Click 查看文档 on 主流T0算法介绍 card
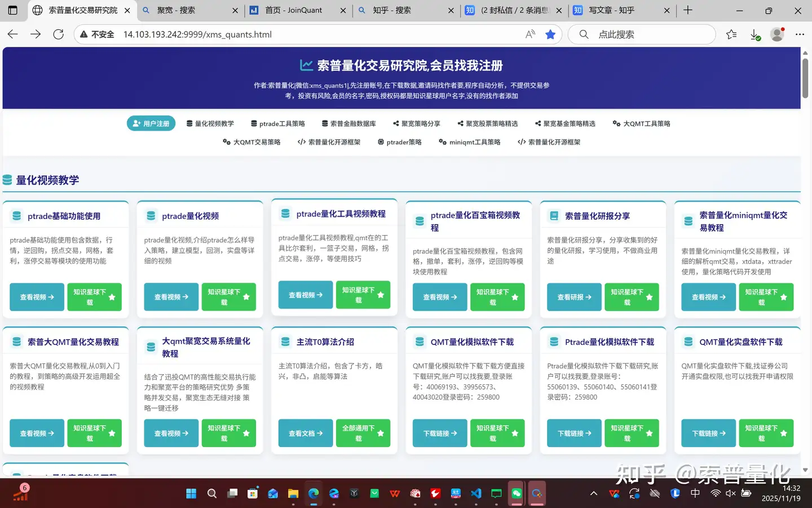The height and width of the screenshot is (508, 812). coord(306,433)
